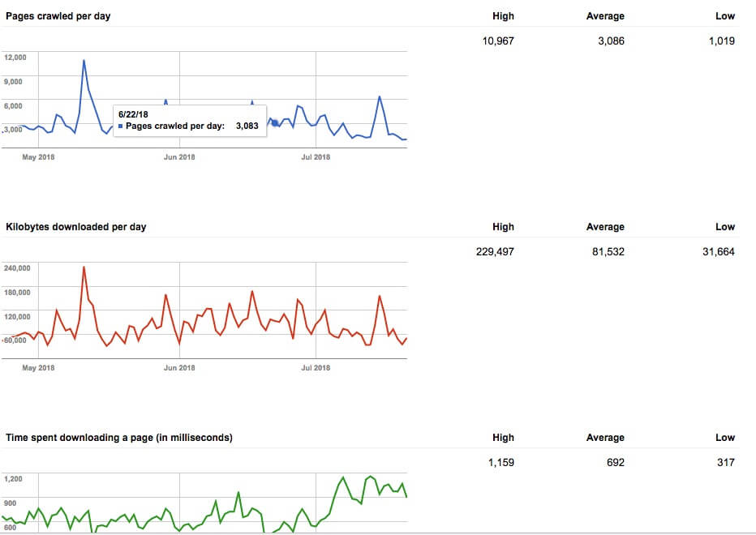Click the 60,000 axis label on red chart
Viewport: 756px width, 535px height.
tap(15, 340)
